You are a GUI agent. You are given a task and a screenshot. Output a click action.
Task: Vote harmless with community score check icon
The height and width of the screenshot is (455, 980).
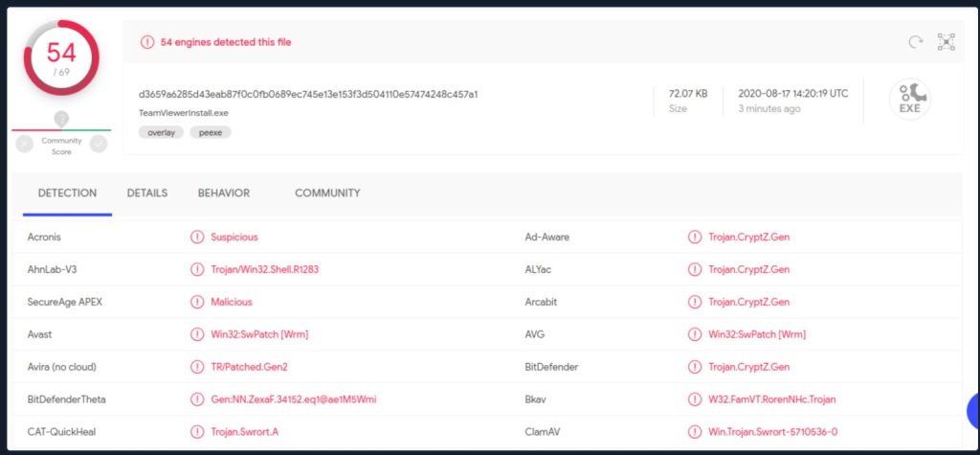(99, 144)
